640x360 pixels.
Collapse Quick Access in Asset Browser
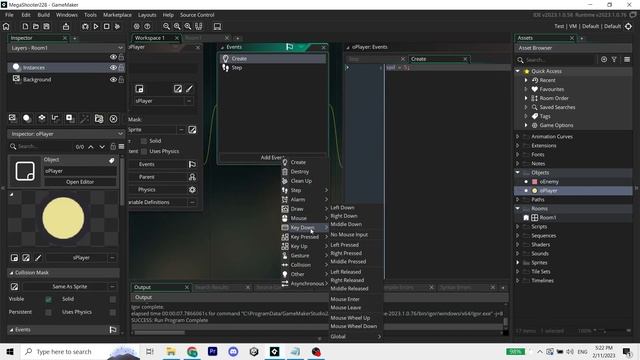(x=518, y=71)
